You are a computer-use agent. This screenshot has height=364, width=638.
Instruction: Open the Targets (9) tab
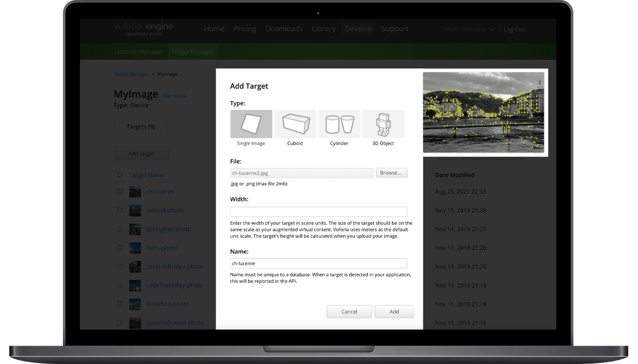(x=141, y=127)
